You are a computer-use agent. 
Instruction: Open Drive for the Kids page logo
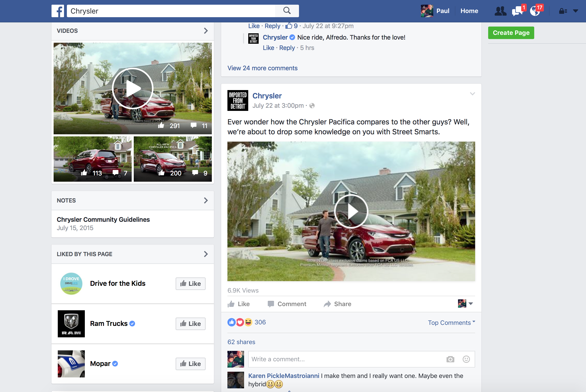tap(71, 284)
